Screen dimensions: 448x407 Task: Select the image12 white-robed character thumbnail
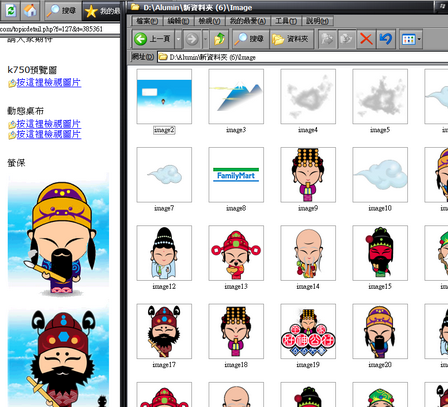pos(164,253)
